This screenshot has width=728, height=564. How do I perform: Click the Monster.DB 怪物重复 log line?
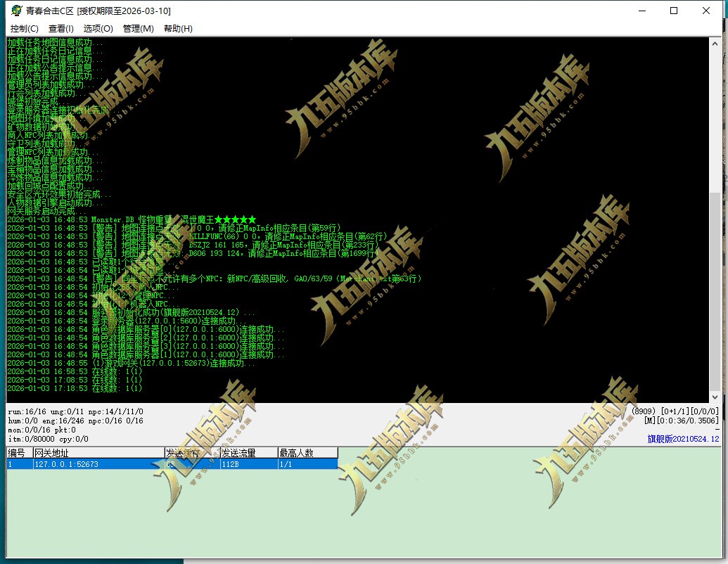point(132,219)
